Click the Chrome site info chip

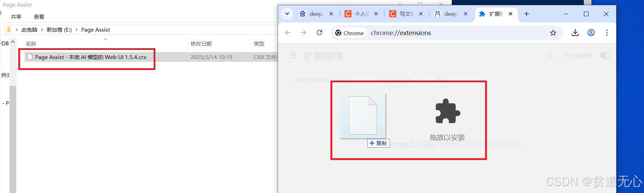coord(349,33)
